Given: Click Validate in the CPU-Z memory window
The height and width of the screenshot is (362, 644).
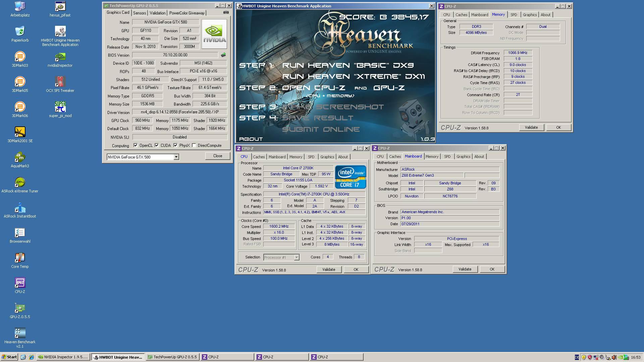Looking at the screenshot, I should 531,127.
